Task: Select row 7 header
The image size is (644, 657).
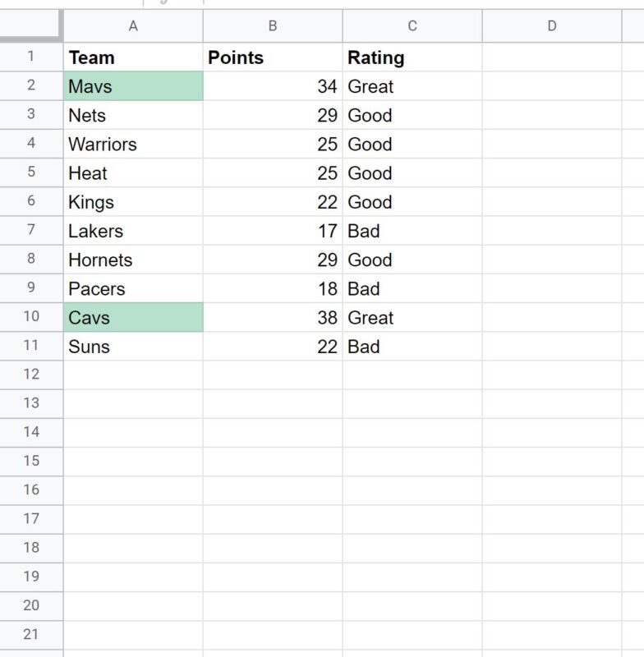Action: pyautogui.click(x=31, y=230)
